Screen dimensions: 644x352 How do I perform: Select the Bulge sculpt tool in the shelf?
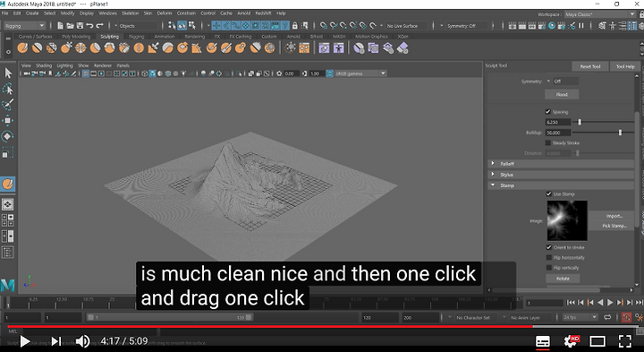241,48
